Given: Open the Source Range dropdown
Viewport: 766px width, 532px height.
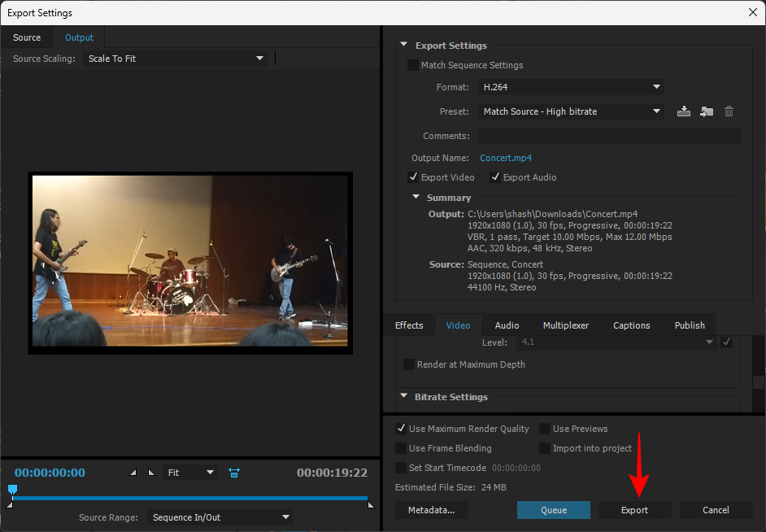Looking at the screenshot, I should pos(220,517).
